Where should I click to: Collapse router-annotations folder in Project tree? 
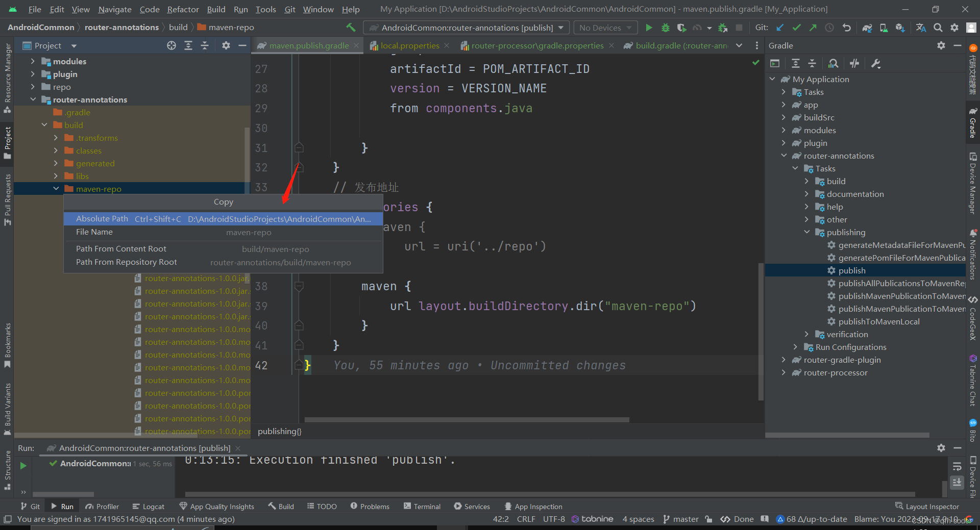tap(33, 99)
